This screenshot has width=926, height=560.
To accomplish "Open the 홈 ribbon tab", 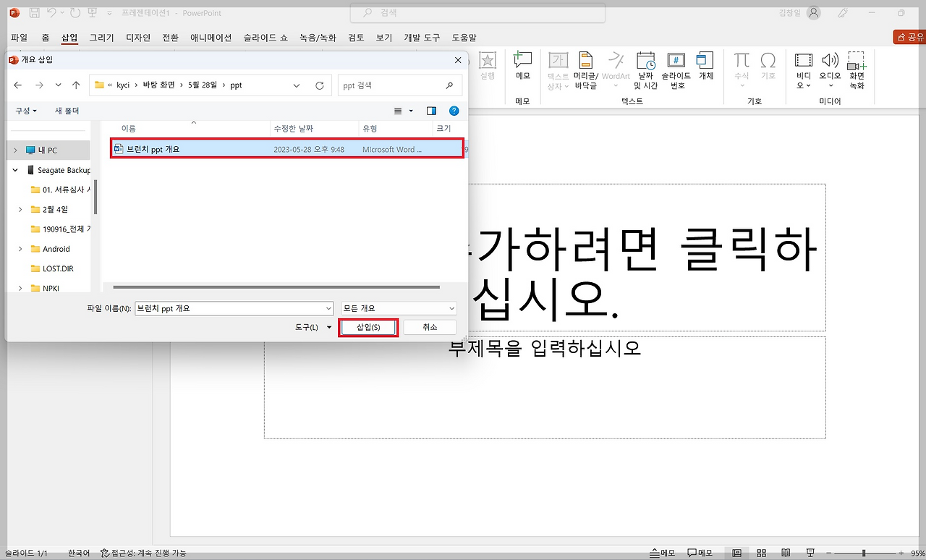I will pos(46,38).
